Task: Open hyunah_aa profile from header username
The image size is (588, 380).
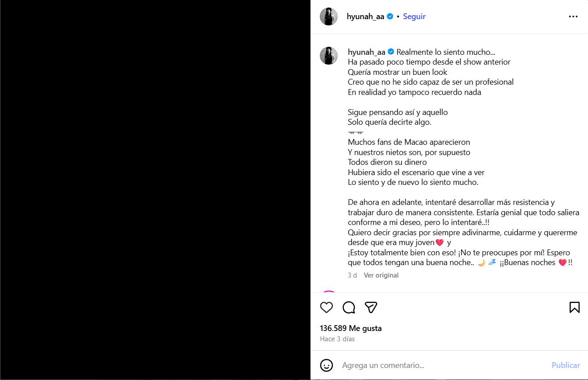Action: (x=365, y=16)
